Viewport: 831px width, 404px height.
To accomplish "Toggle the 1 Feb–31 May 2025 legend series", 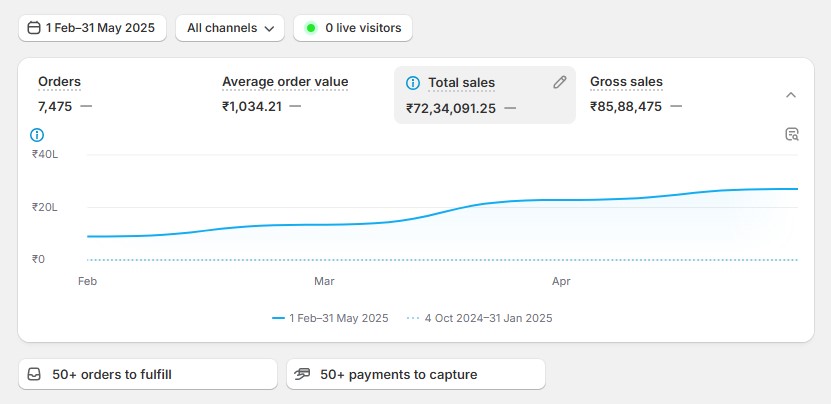I will (330, 318).
